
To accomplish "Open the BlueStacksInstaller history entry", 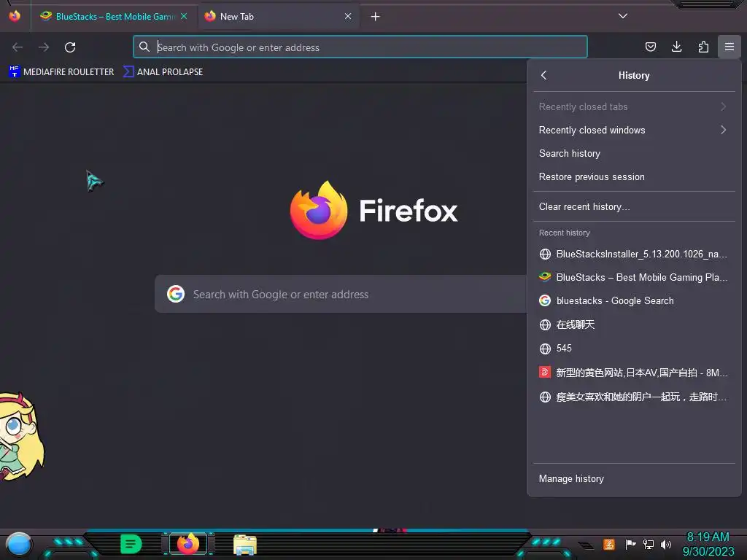I will 634,254.
